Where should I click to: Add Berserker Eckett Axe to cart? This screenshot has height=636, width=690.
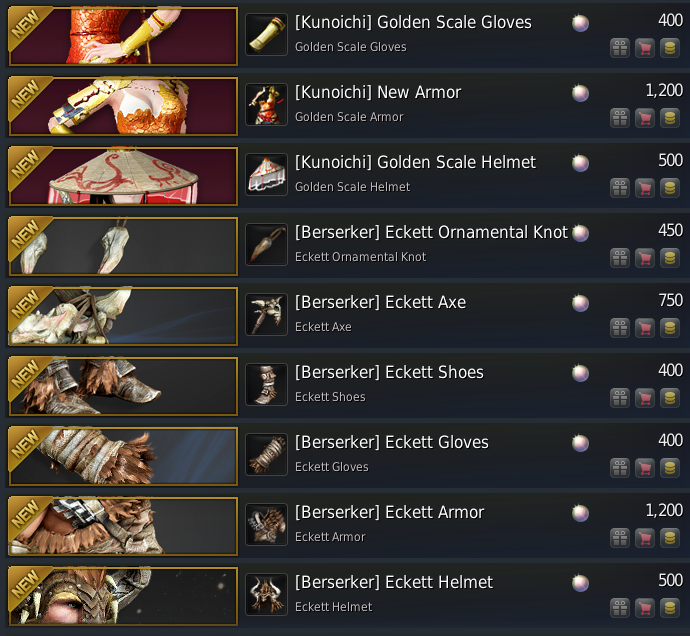[645, 328]
